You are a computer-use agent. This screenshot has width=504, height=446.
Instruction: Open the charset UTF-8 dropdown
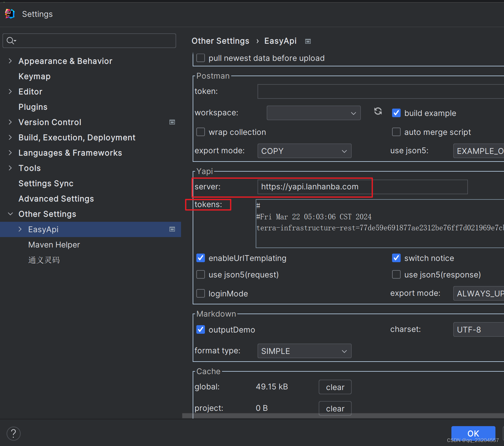[479, 329]
